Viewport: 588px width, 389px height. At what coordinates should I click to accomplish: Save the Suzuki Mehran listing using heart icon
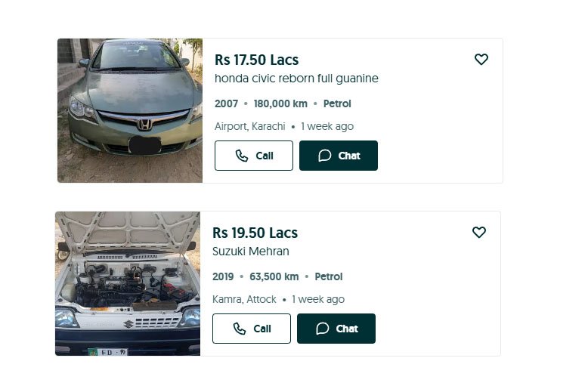(479, 233)
